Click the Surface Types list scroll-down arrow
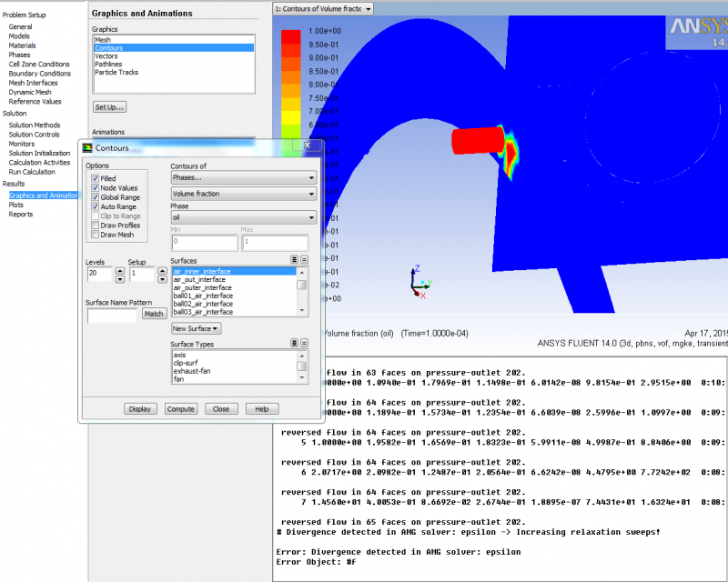The image size is (728, 582). point(302,377)
